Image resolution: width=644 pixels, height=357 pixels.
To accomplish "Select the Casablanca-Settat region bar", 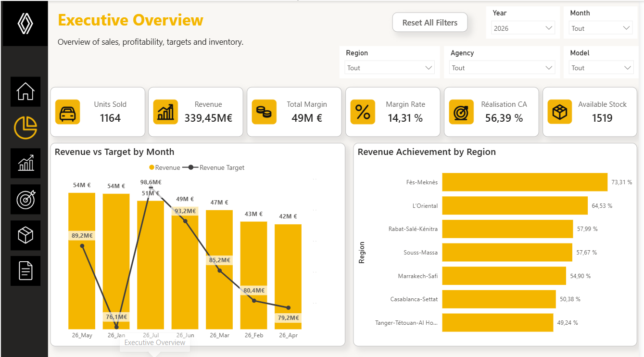I will pos(499,299).
